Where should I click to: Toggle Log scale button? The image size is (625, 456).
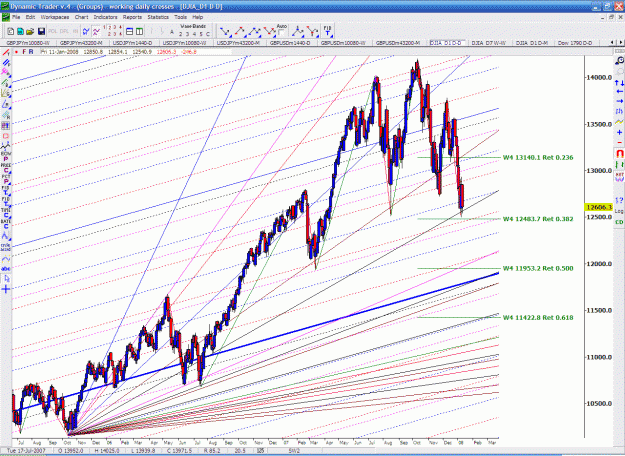(x=619, y=211)
